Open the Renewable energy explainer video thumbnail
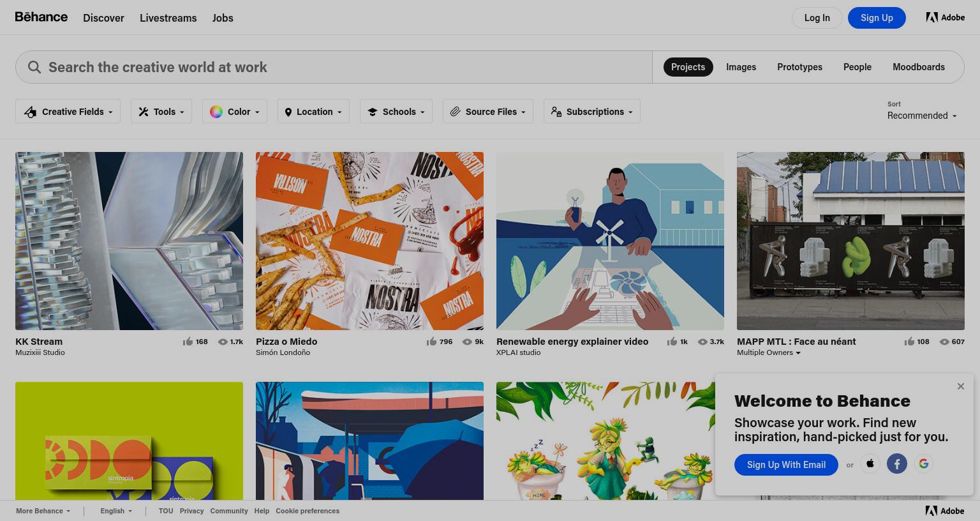This screenshot has width=980, height=521. click(x=610, y=241)
